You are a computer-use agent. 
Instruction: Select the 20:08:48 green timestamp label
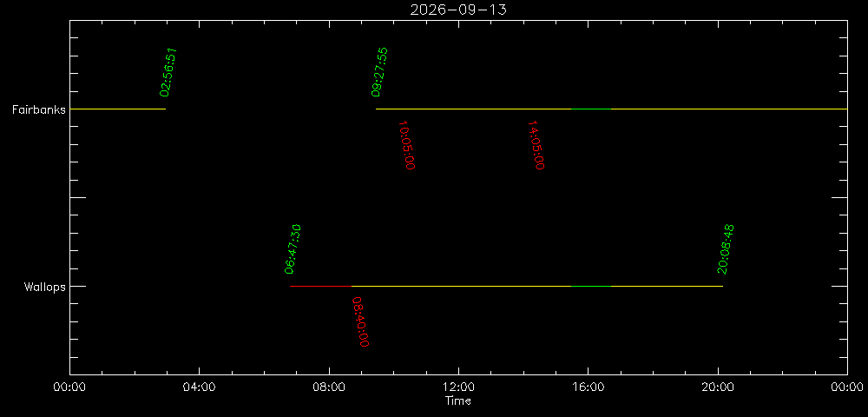[725, 249]
